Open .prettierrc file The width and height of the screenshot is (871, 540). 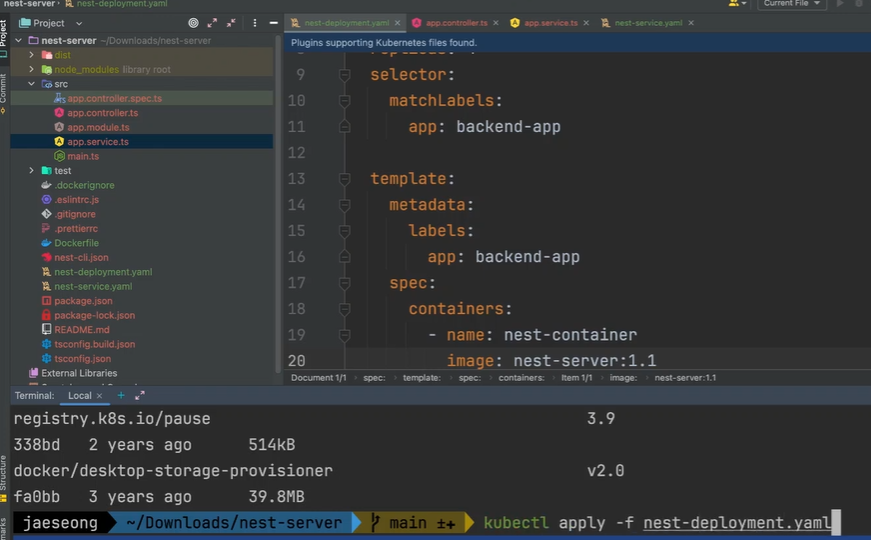[x=76, y=228]
